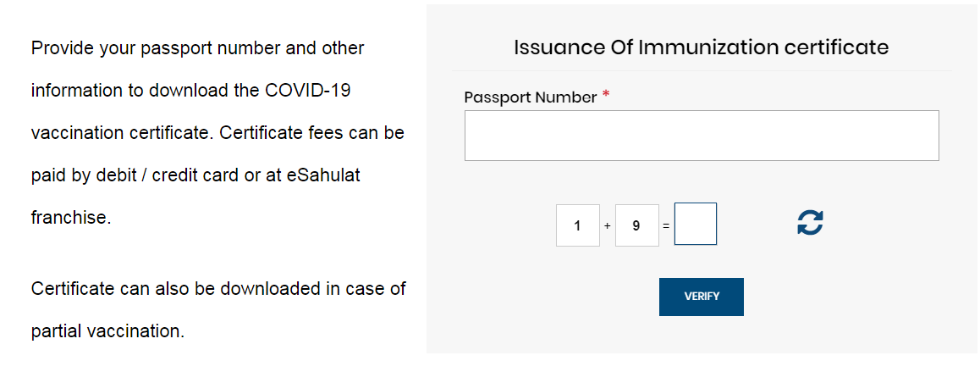The height and width of the screenshot is (372, 980).
Task: Click the word eSahulat in instructions
Action: pos(324,175)
